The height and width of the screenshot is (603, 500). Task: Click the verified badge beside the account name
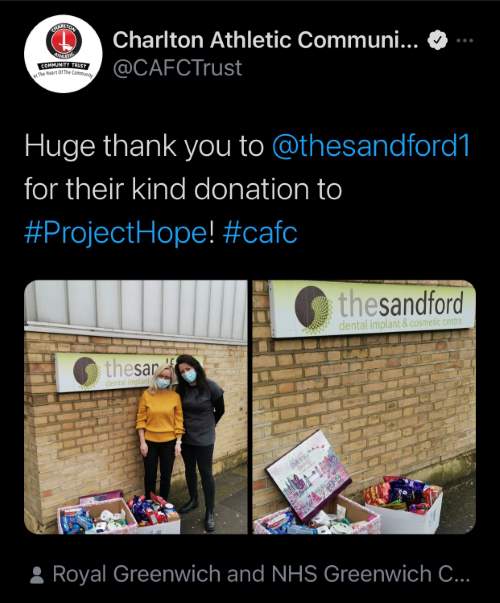(438, 40)
